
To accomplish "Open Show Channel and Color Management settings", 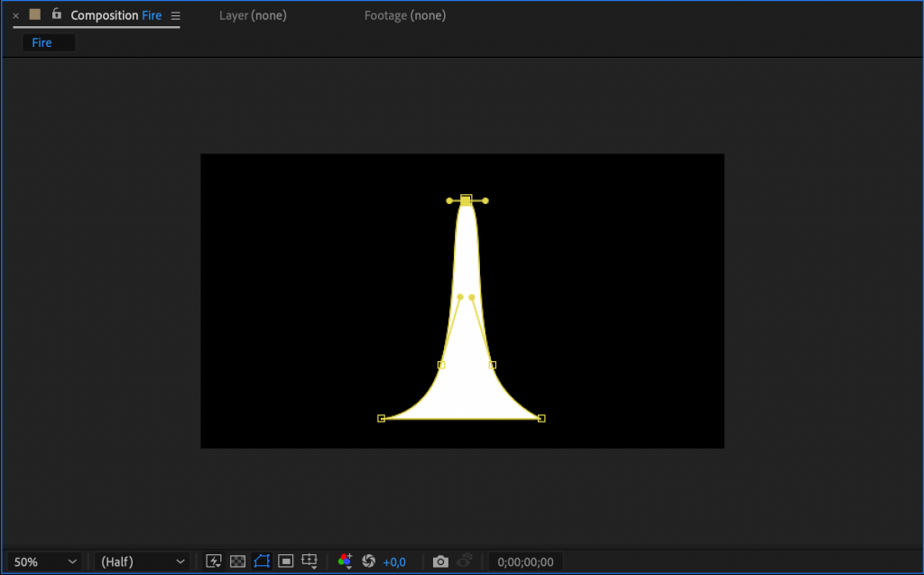I will (345, 561).
